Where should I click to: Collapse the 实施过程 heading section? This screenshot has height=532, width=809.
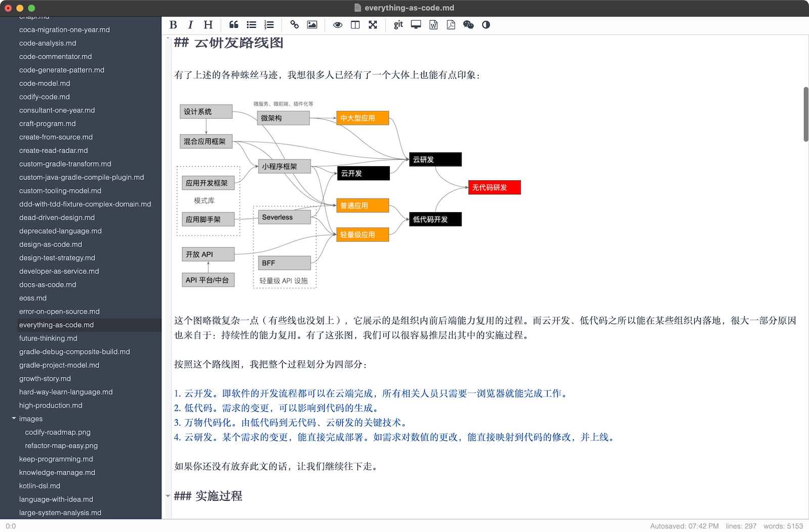(168, 495)
